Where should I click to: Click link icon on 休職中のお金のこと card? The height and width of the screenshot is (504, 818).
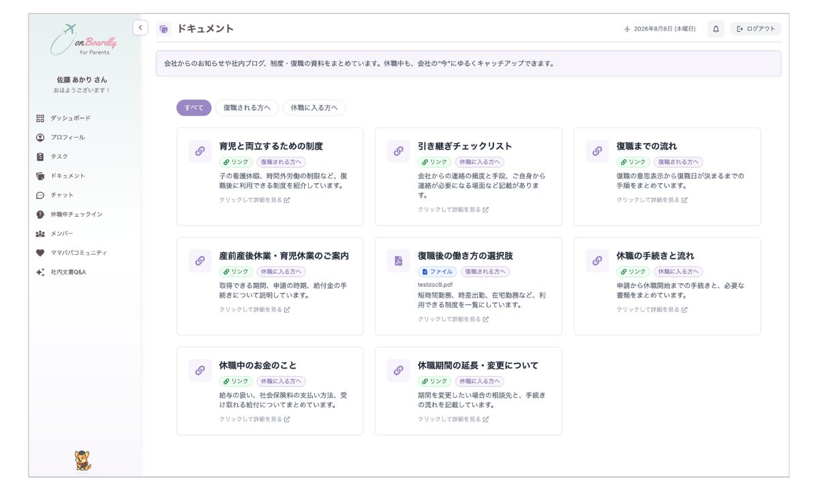click(x=200, y=371)
